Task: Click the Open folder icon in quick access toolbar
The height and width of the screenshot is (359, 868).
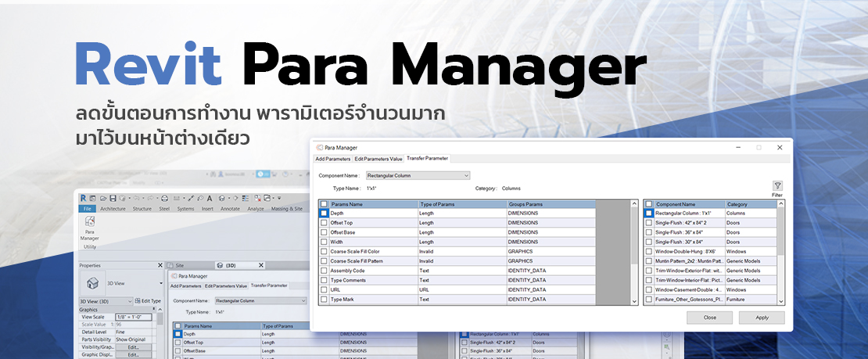Action: [103, 199]
